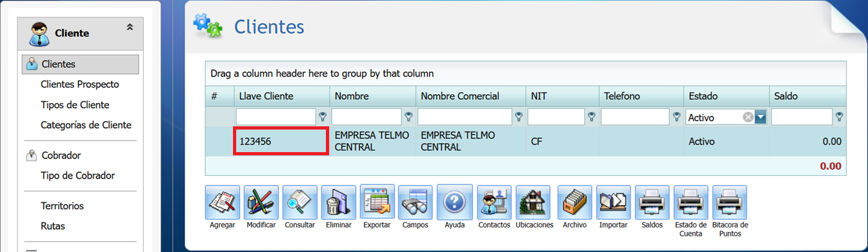Open Rutas in the sidebar
Screen dimensions: 868x252
[53, 226]
